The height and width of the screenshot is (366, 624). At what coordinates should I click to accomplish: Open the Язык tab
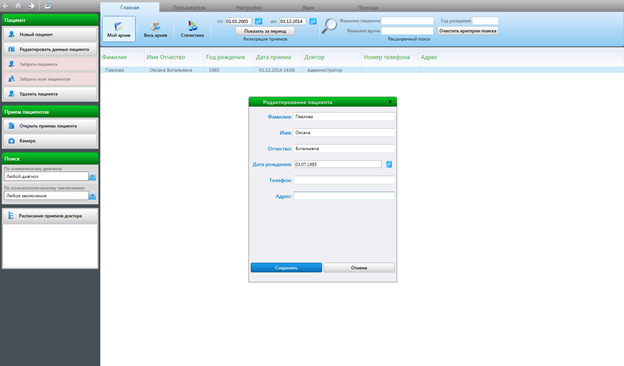tap(308, 7)
